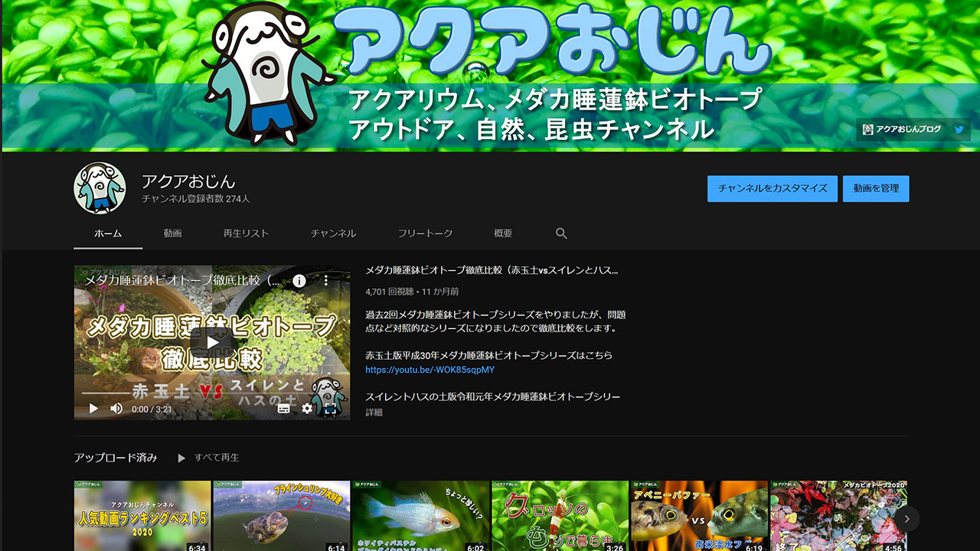Screen dimensions: 980x551
Task: Click the subscriber count チャンネル登録者数 274人
Action: pyautogui.click(x=196, y=199)
